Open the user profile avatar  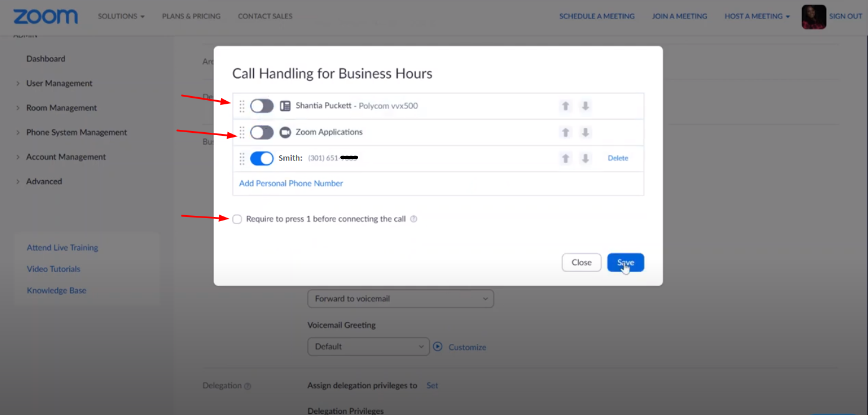(813, 17)
